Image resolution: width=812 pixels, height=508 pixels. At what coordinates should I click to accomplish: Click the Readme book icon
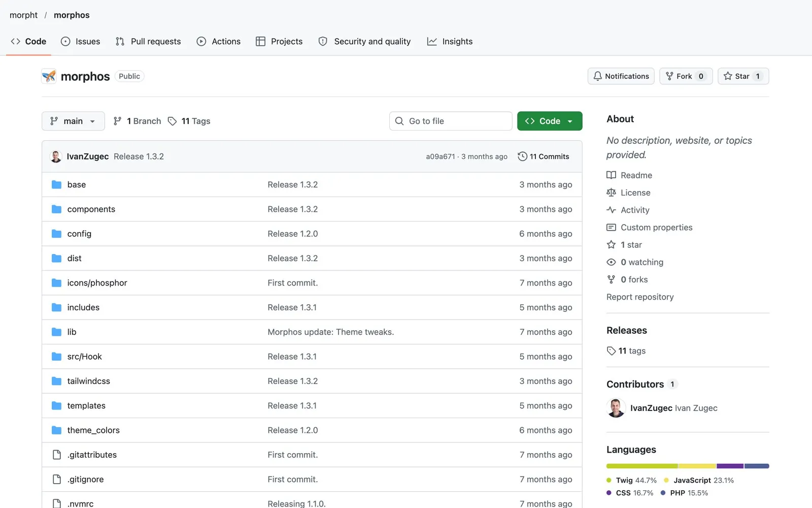[x=611, y=175]
